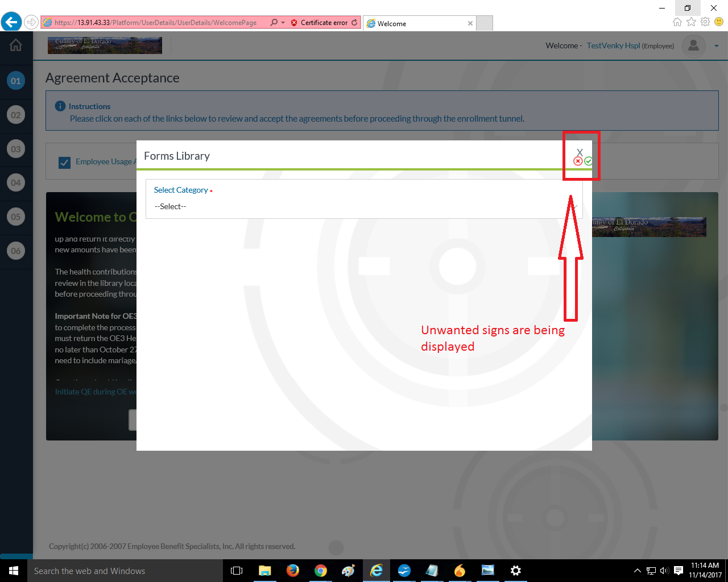This screenshot has height=582, width=728.
Task: Open the Select Category dropdown
Action: (x=364, y=206)
